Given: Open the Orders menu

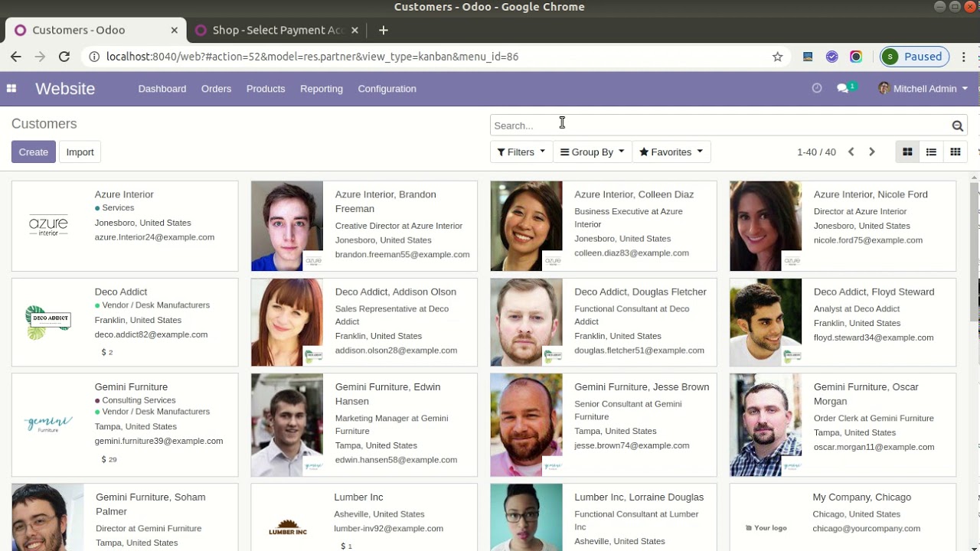Looking at the screenshot, I should click(216, 89).
